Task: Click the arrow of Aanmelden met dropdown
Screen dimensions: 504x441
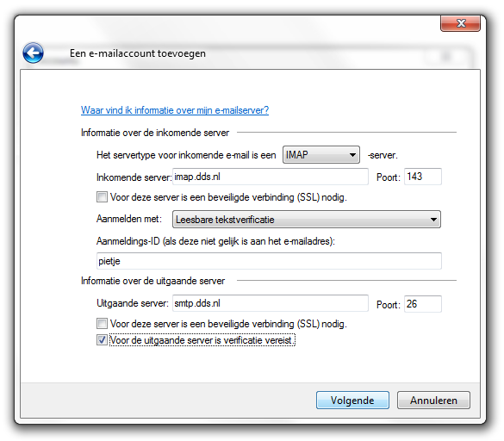Action: (433, 220)
